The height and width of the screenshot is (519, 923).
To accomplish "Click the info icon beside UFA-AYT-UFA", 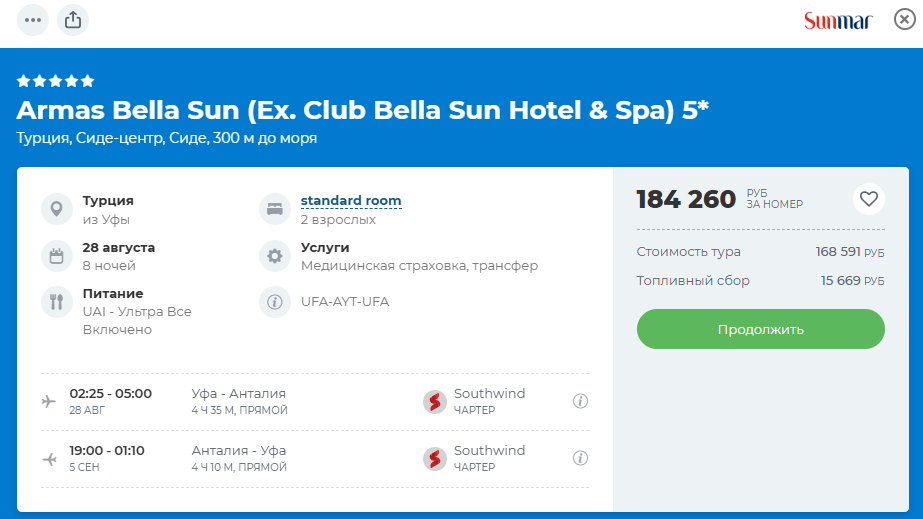I will pyautogui.click(x=273, y=302).
